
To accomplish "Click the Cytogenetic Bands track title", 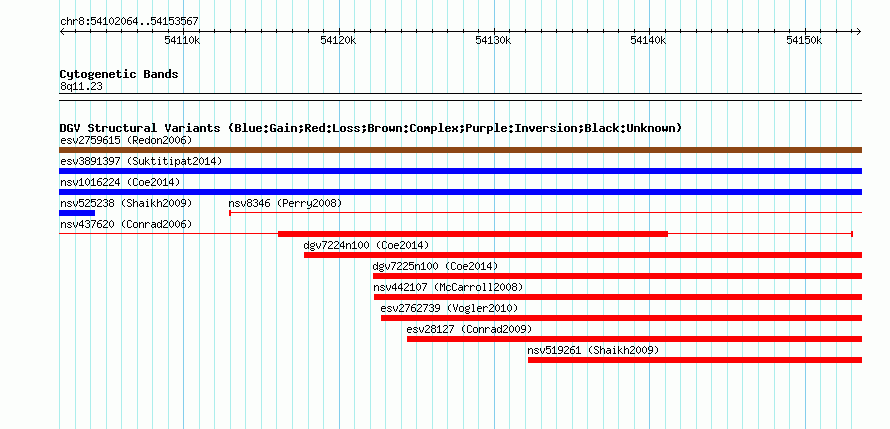I will pos(119,74).
